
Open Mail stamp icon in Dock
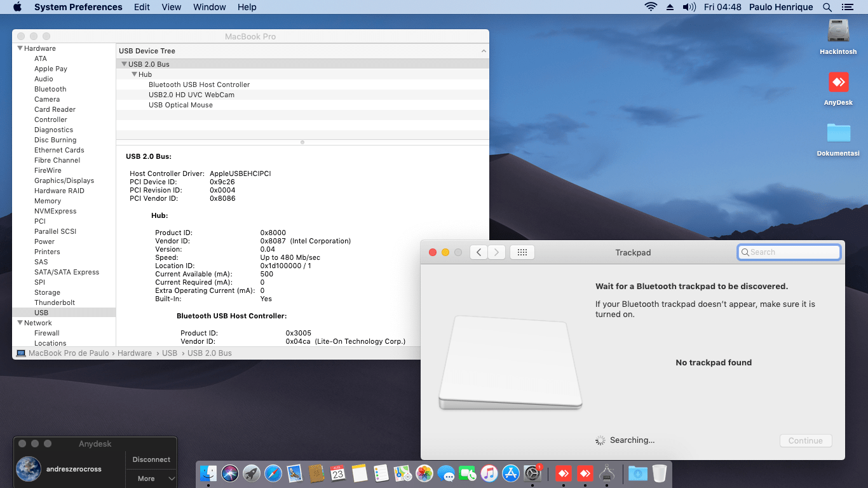295,473
